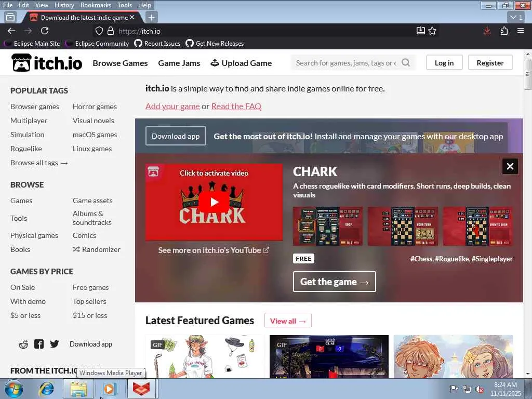Expand the list-all-tabs dropdown
This screenshot has height=399, width=532.
tap(516, 17)
